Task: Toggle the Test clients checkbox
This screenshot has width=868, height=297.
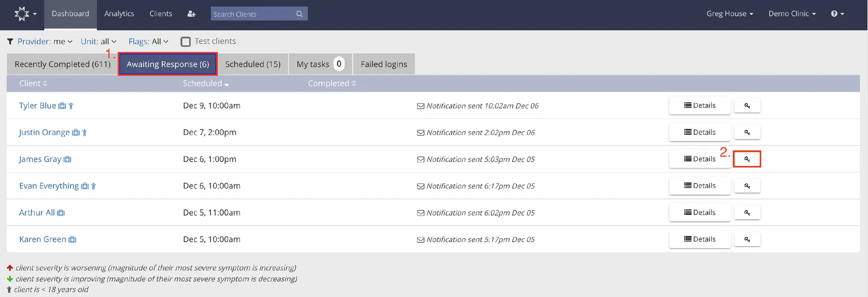Action: pyautogui.click(x=185, y=42)
